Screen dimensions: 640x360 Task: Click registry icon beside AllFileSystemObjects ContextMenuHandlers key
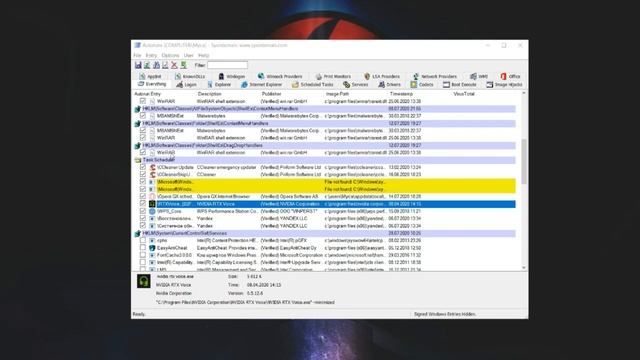pos(138,109)
